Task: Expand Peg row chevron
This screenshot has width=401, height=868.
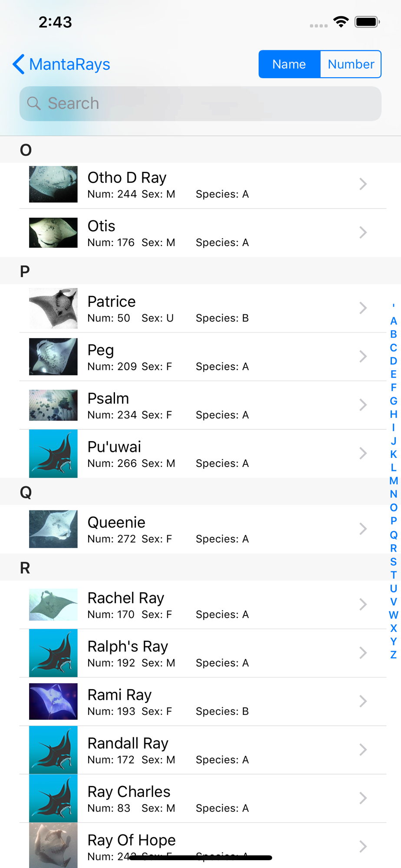Action: [x=363, y=357]
